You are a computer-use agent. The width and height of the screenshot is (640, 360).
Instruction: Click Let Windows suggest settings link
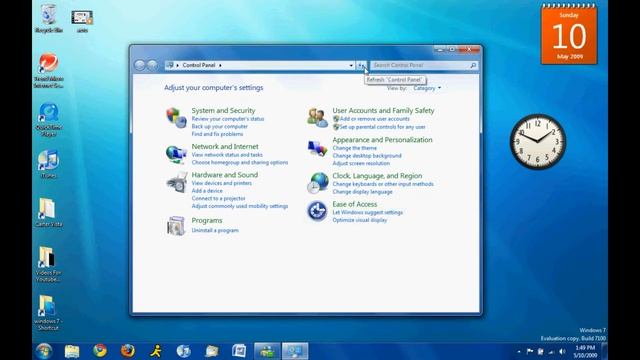pos(367,213)
